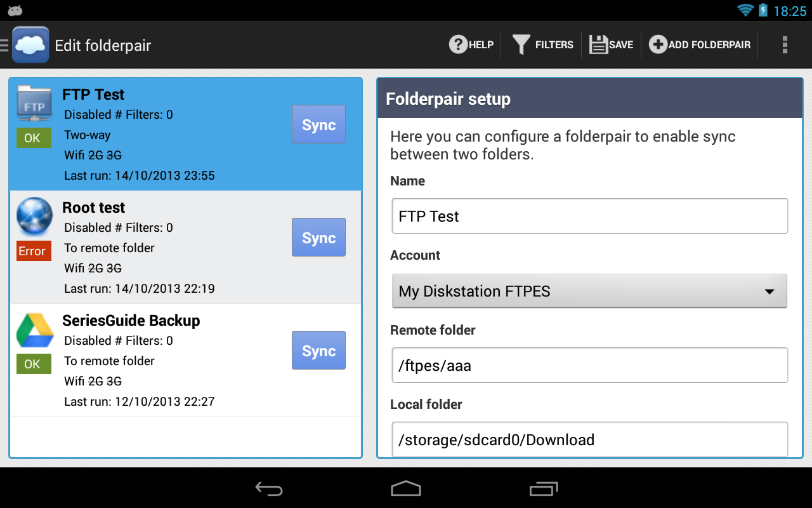
Task: Tap the 'Name' field label
Action: [x=408, y=181]
